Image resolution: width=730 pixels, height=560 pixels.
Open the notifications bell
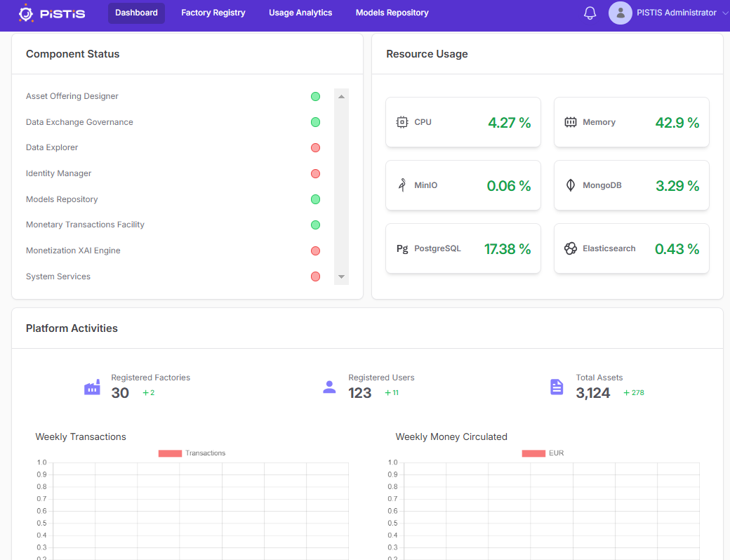[590, 13]
